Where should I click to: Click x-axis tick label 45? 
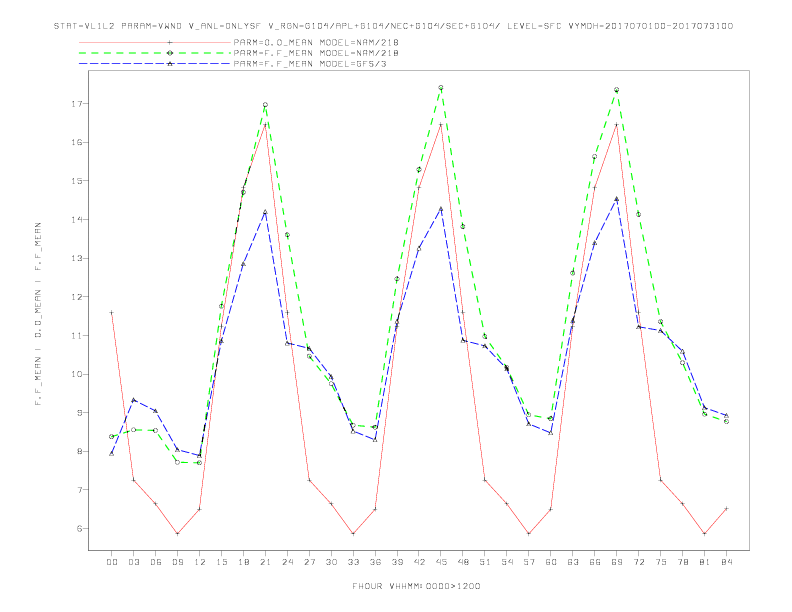point(441,562)
